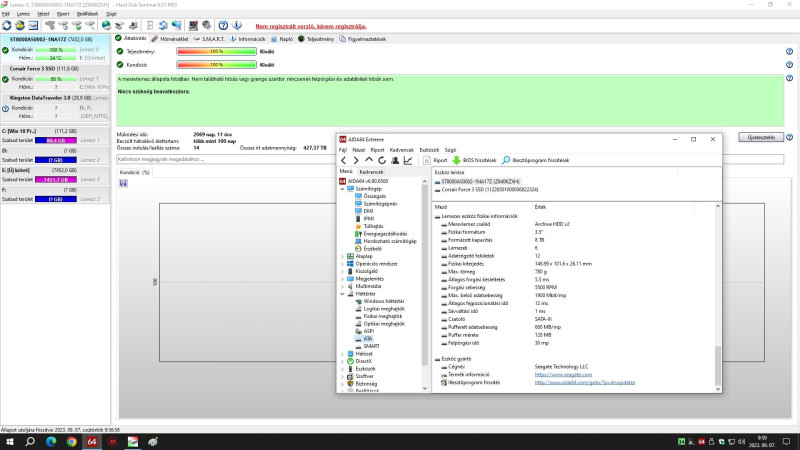Click the synchronize arrows icon in HDS toolbar

tap(163, 25)
